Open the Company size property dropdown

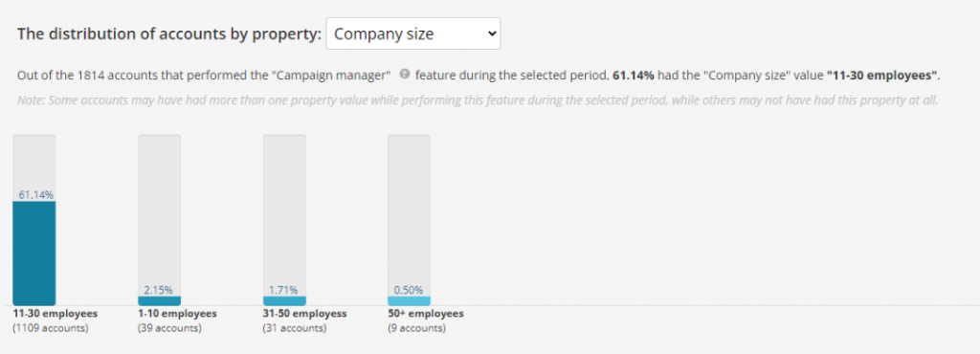[x=413, y=33]
